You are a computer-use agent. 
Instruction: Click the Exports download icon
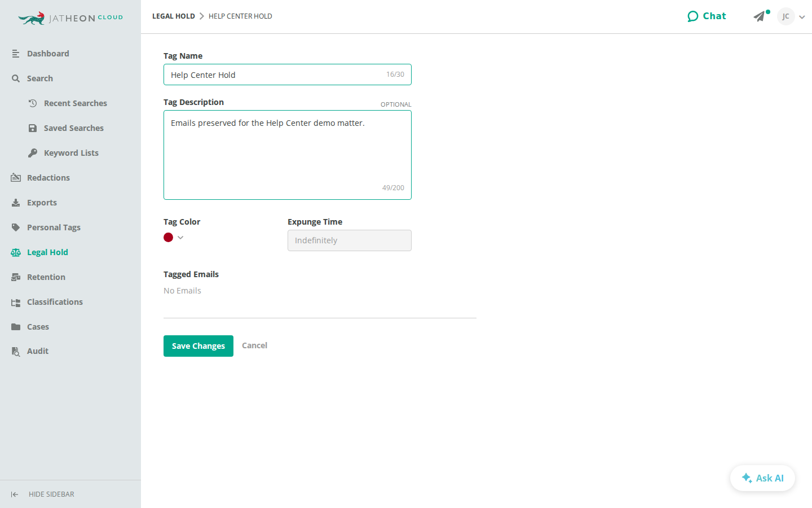pos(16,203)
